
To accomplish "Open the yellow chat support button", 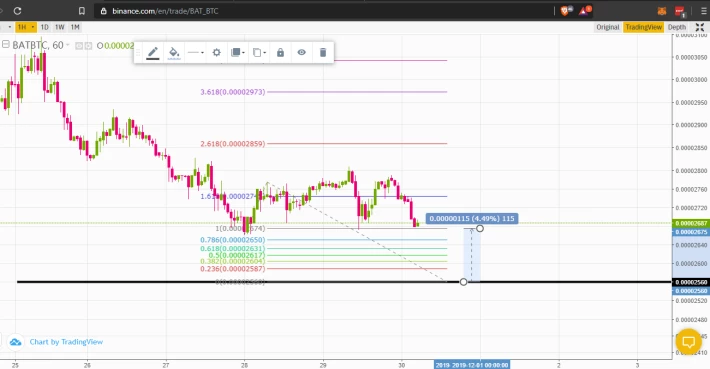I will [x=688, y=341].
